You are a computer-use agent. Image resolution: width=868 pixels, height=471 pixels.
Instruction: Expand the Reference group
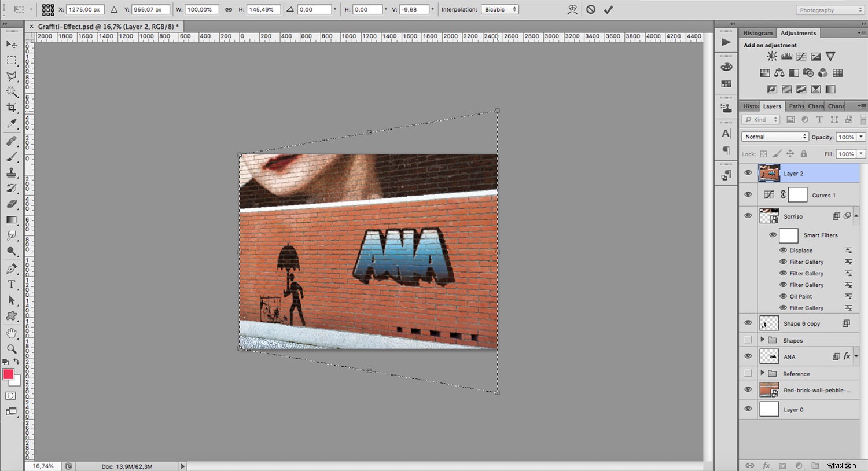tap(763, 373)
